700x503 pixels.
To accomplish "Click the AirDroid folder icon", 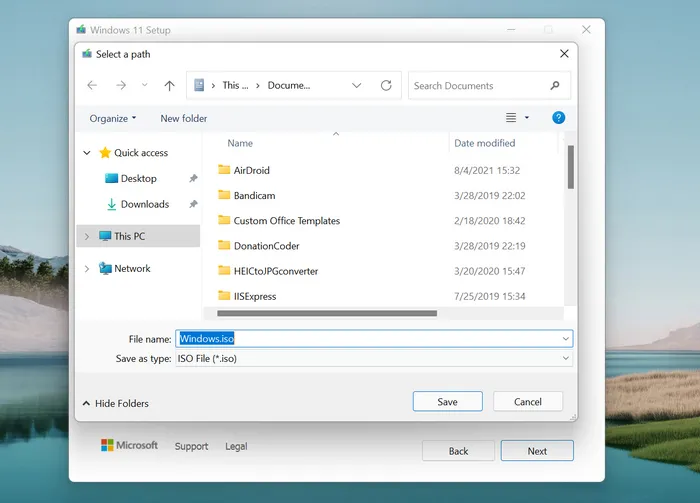I will click(x=224, y=170).
